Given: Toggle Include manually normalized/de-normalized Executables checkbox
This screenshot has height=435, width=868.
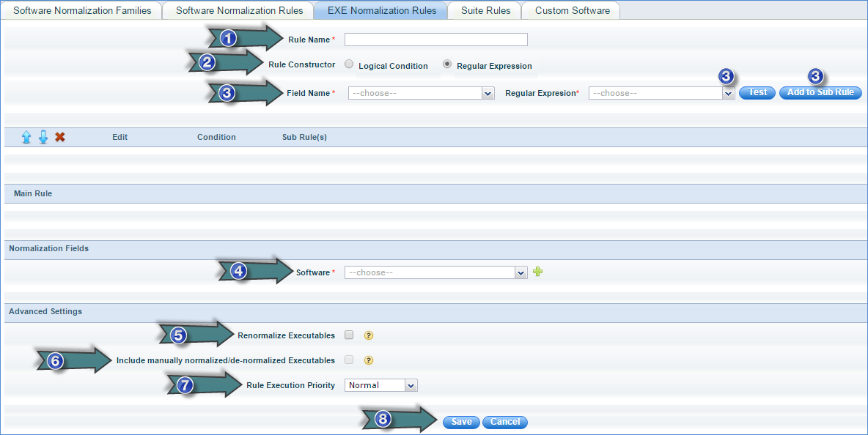Looking at the screenshot, I should coord(349,360).
